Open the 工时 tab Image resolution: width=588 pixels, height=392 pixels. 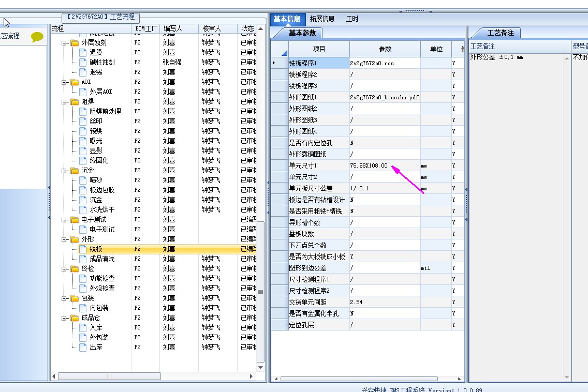[x=352, y=19]
